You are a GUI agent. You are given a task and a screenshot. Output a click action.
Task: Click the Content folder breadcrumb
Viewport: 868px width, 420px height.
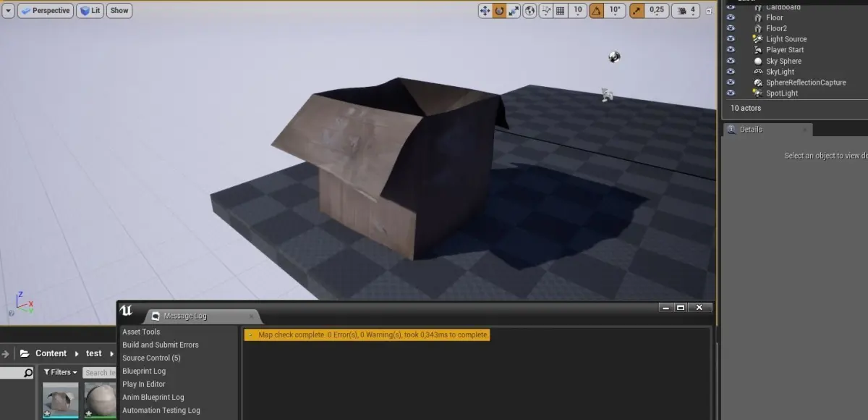pyautogui.click(x=51, y=353)
